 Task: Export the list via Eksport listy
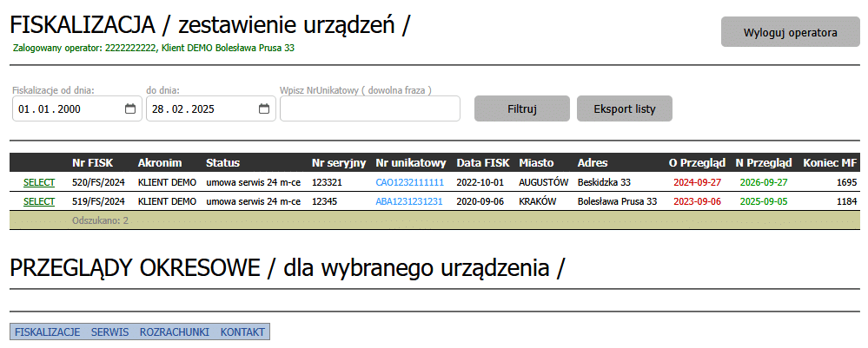pos(625,108)
